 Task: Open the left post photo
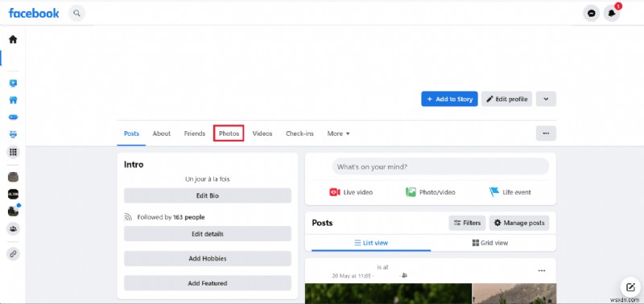[388, 293]
